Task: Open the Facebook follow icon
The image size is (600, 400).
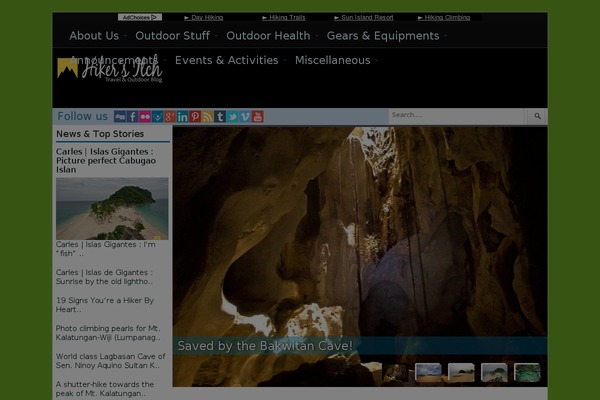Action: pyautogui.click(x=133, y=117)
